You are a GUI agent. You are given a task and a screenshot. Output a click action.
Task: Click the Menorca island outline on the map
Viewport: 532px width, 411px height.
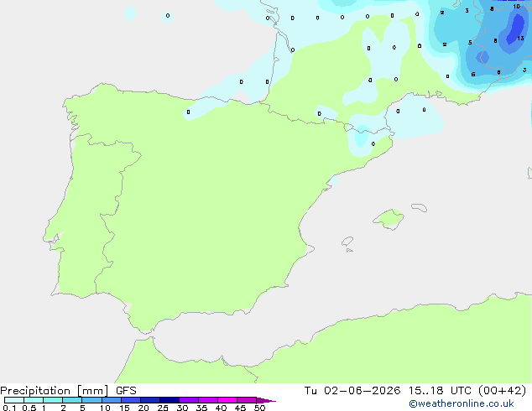420,207
